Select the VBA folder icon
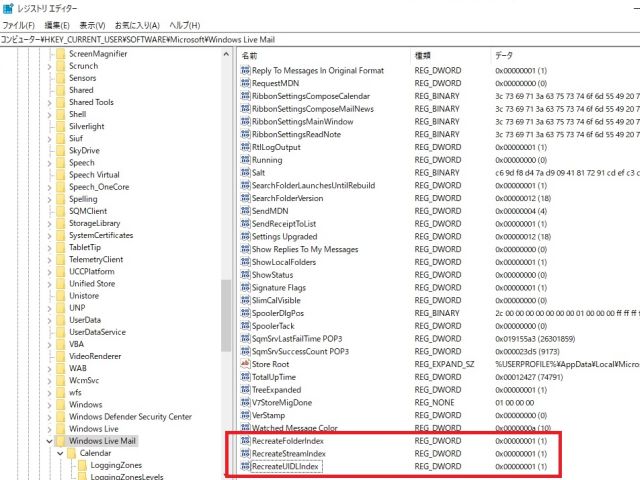The height and width of the screenshot is (480, 640). coord(60,344)
